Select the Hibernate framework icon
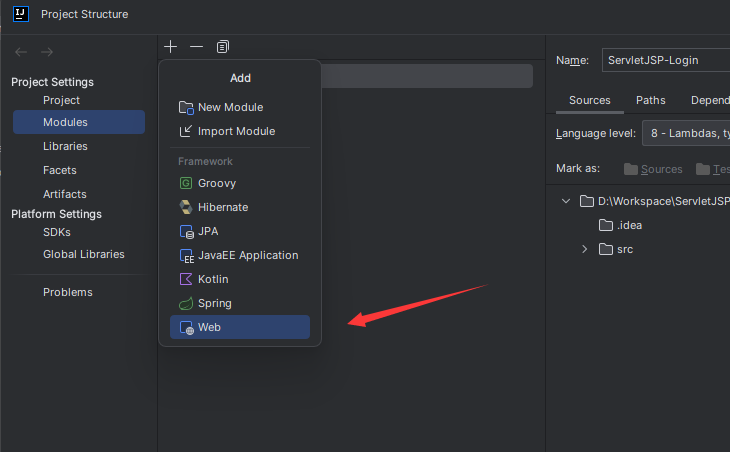730x452 pixels. pos(186,207)
